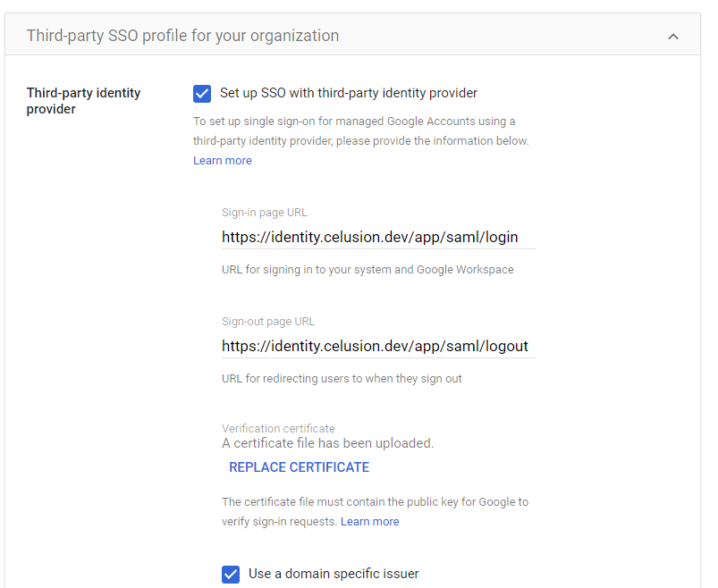Click the Third-party SSO profile header title
Viewport: 718px width, 588px height.
point(182,36)
